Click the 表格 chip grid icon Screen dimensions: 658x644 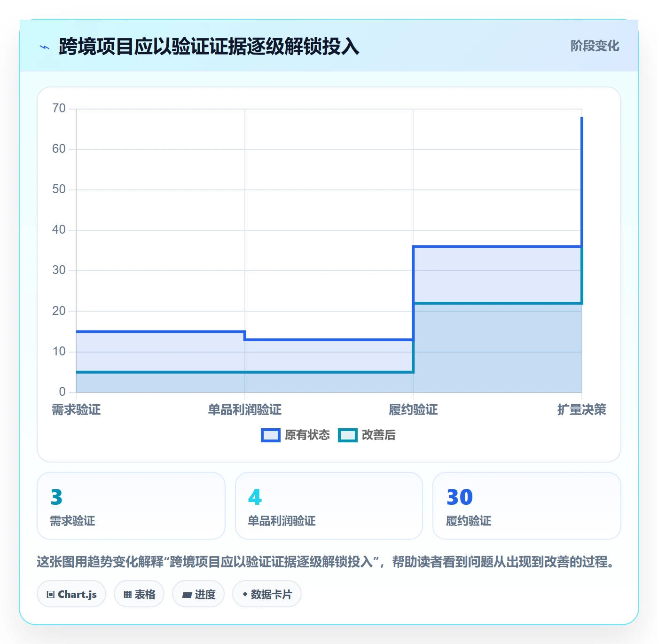(x=127, y=595)
